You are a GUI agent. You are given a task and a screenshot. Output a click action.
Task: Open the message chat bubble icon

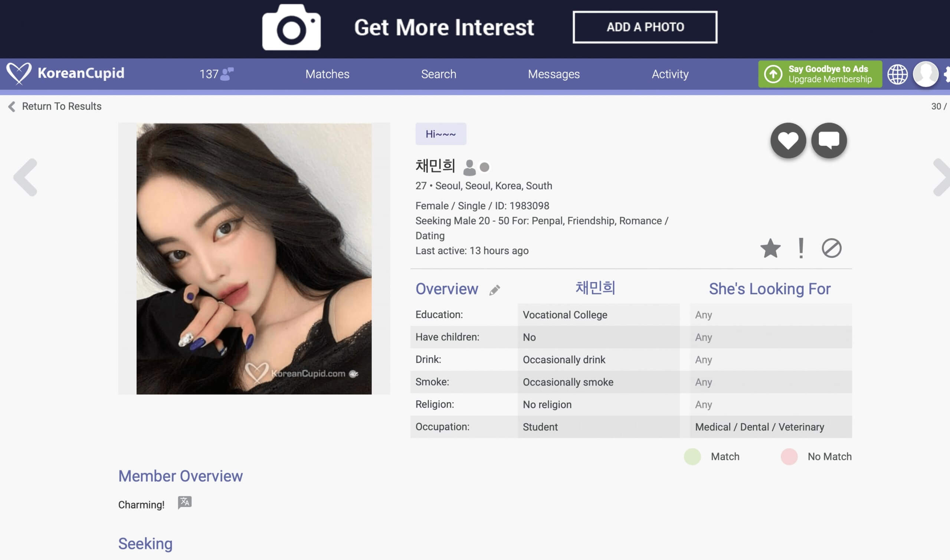(829, 140)
